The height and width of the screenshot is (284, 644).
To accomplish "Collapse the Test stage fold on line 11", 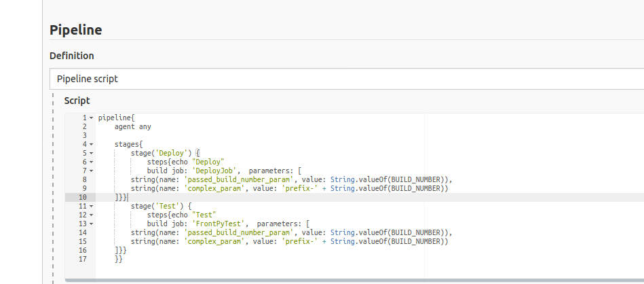I will click(91, 206).
